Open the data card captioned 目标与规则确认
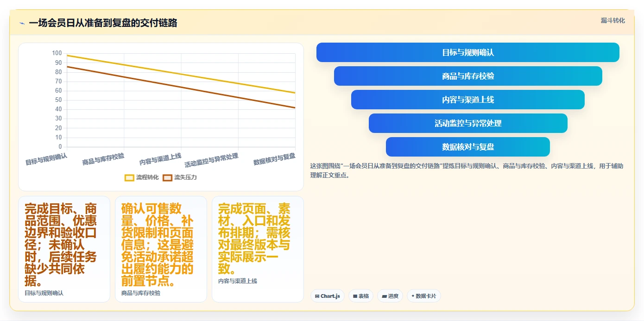This screenshot has width=644, height=321. coord(64,249)
